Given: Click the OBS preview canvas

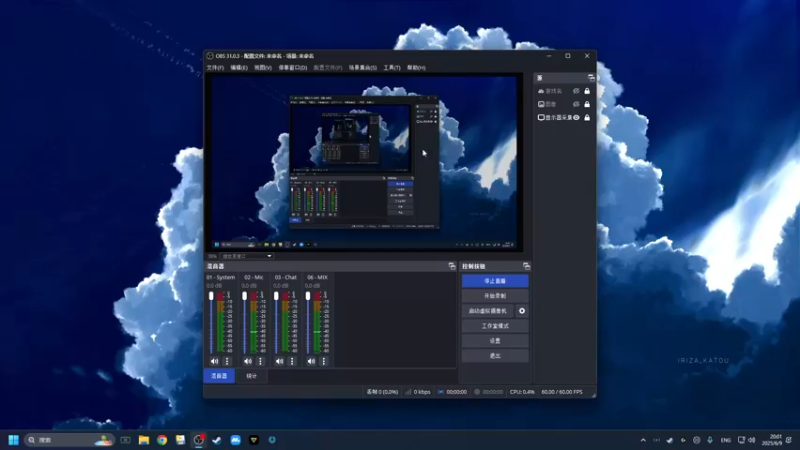Looking at the screenshot, I should point(364,162).
